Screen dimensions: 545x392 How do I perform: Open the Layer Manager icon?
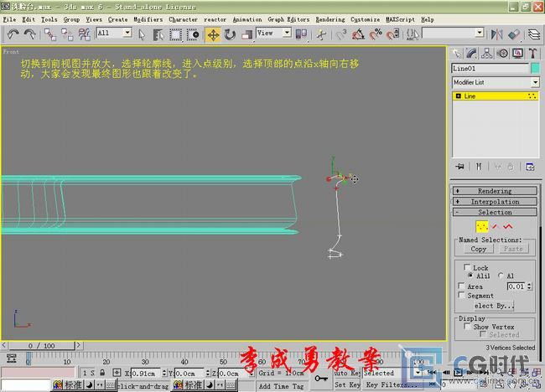tap(534, 34)
